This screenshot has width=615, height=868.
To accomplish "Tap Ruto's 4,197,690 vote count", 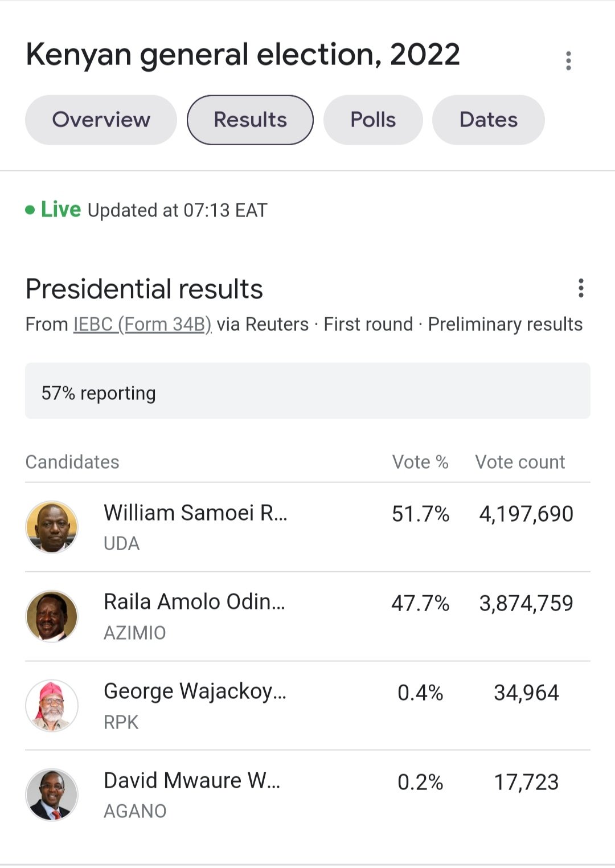I will (x=526, y=514).
